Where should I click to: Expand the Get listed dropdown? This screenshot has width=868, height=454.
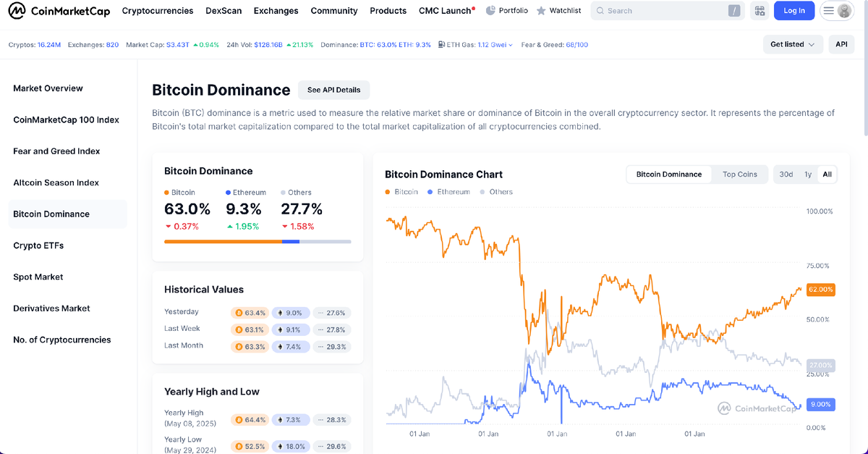(x=793, y=44)
